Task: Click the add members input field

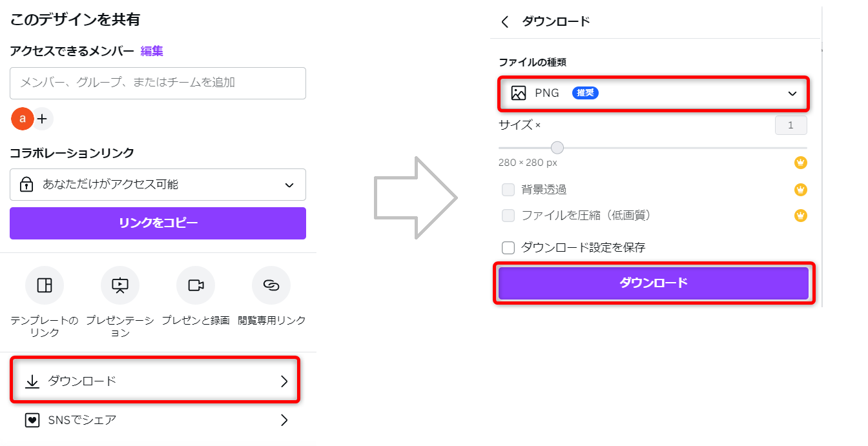Action: point(158,83)
